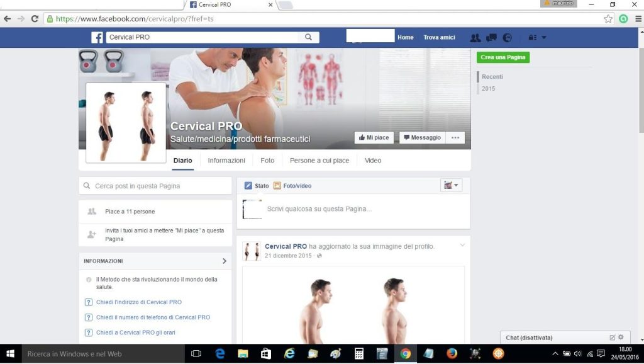The width and height of the screenshot is (644, 364).
Task: Open the account menu dropdown arrow
Action: [544, 37]
